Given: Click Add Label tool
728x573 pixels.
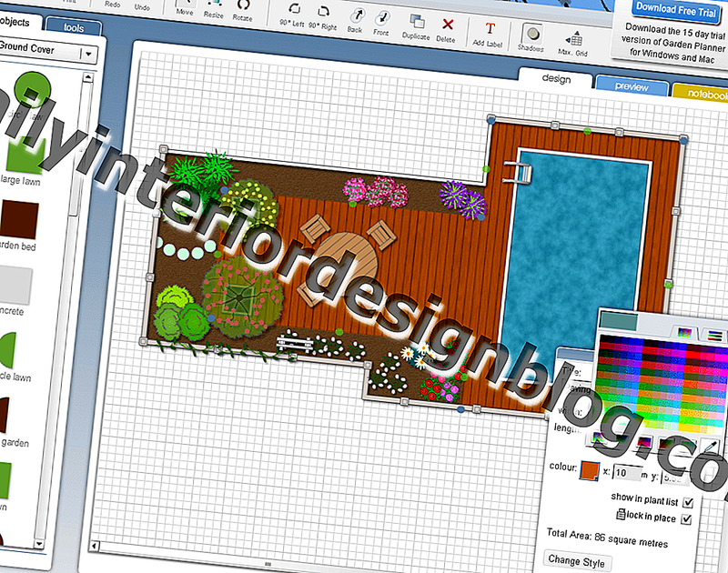Looking at the screenshot, I should (488, 35).
